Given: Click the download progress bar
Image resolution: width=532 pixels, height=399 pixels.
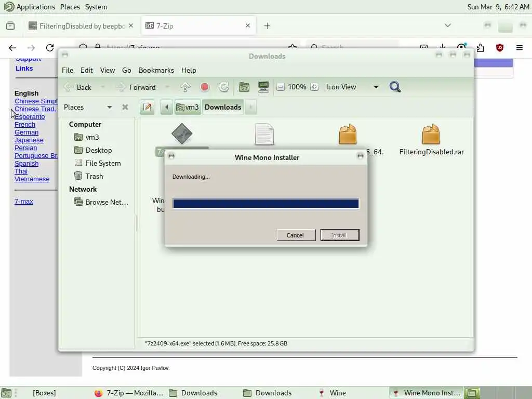Looking at the screenshot, I should pyautogui.click(x=265, y=204).
